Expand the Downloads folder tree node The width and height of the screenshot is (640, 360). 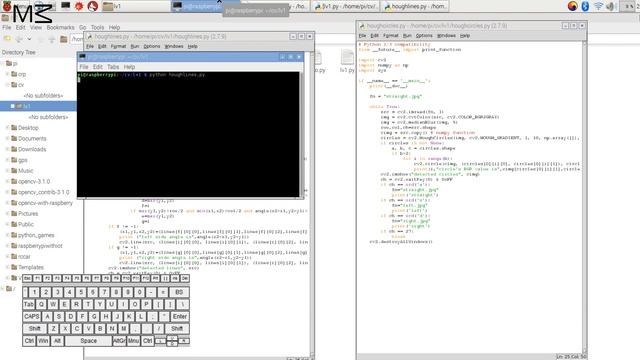click(x=7, y=149)
